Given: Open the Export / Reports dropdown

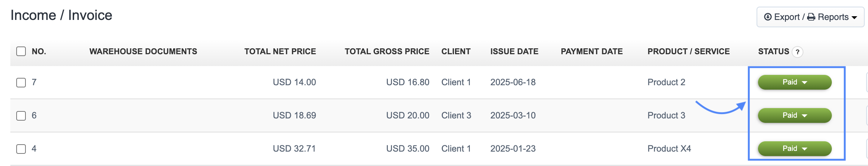Looking at the screenshot, I should click(810, 17).
